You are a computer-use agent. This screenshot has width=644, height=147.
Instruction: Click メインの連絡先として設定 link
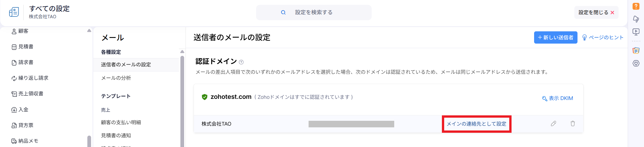476,124
